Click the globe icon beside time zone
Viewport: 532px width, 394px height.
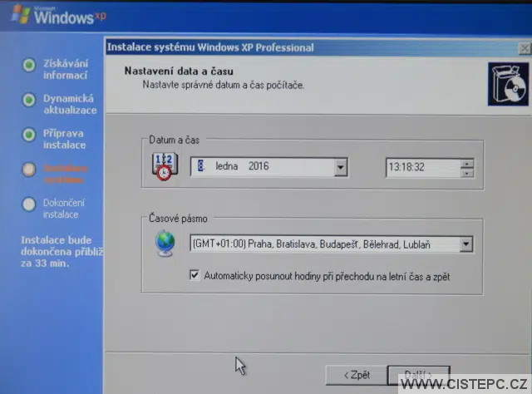pos(165,244)
